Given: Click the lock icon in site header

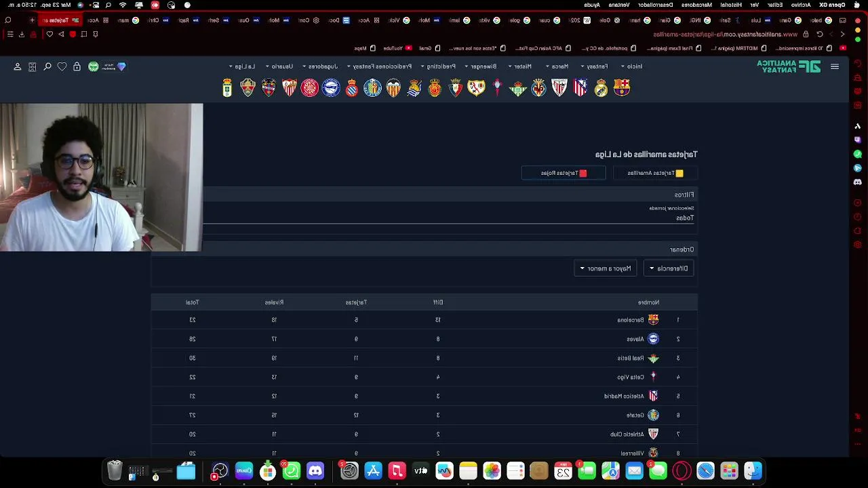Looking at the screenshot, I should tap(77, 66).
